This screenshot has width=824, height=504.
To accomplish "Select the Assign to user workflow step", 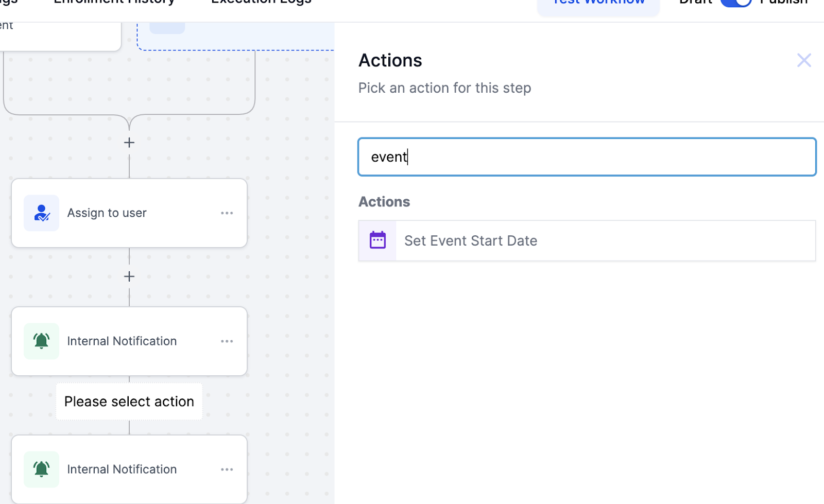I will tap(129, 213).
